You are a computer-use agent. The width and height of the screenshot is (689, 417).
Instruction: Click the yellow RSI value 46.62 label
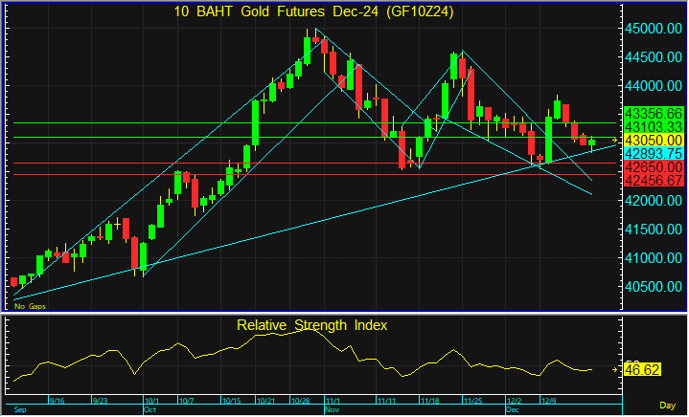[x=645, y=369]
